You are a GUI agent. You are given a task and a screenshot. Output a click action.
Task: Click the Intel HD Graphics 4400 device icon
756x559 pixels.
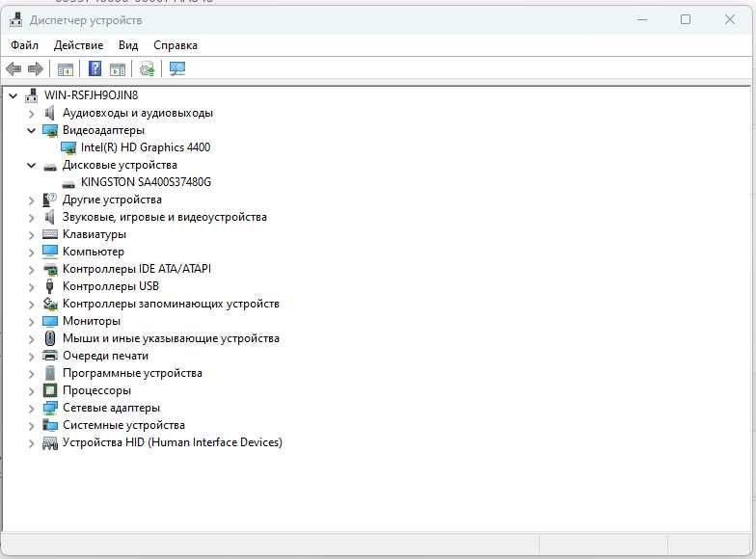pyautogui.click(x=68, y=148)
